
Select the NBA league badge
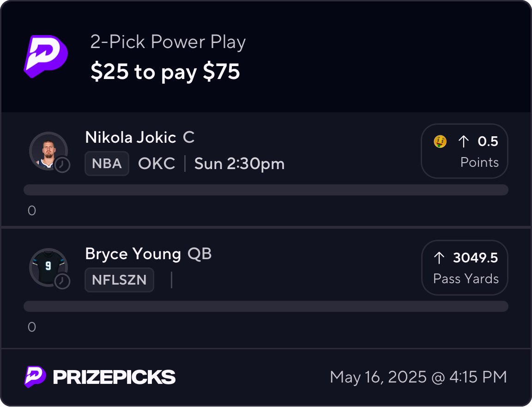[x=107, y=164]
